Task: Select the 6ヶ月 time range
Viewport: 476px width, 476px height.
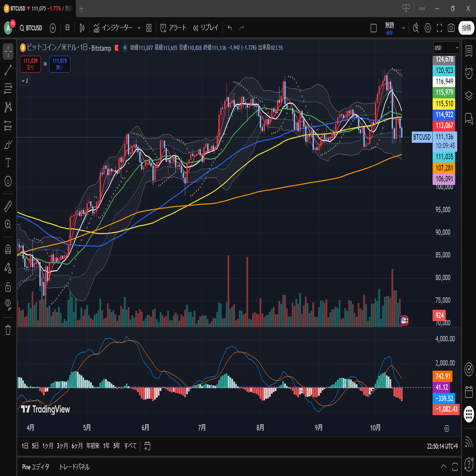Action: 77,446
